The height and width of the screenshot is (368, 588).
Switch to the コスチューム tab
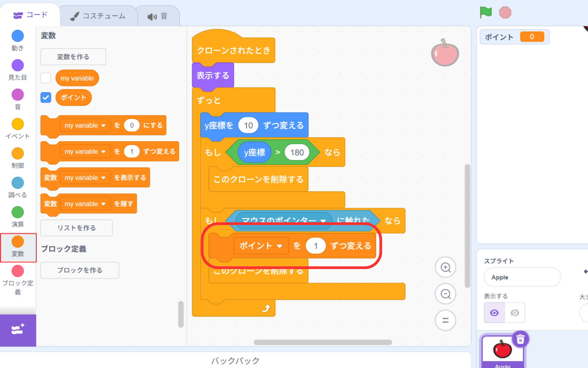(98, 16)
